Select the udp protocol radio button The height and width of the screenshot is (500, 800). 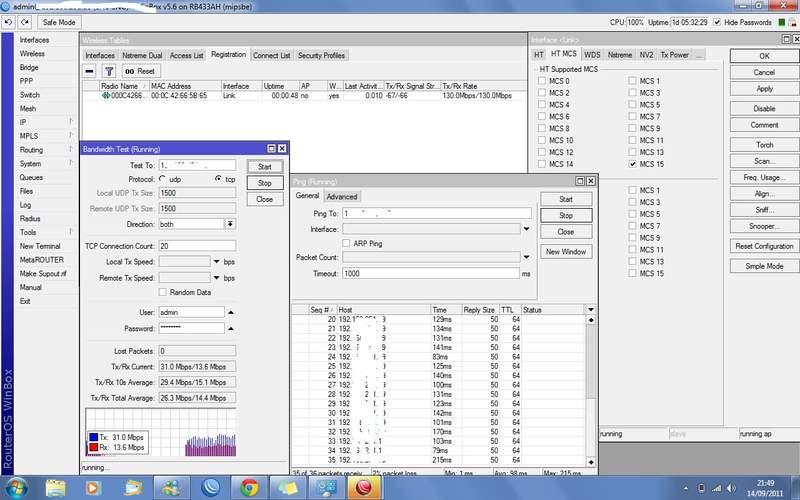click(x=163, y=179)
